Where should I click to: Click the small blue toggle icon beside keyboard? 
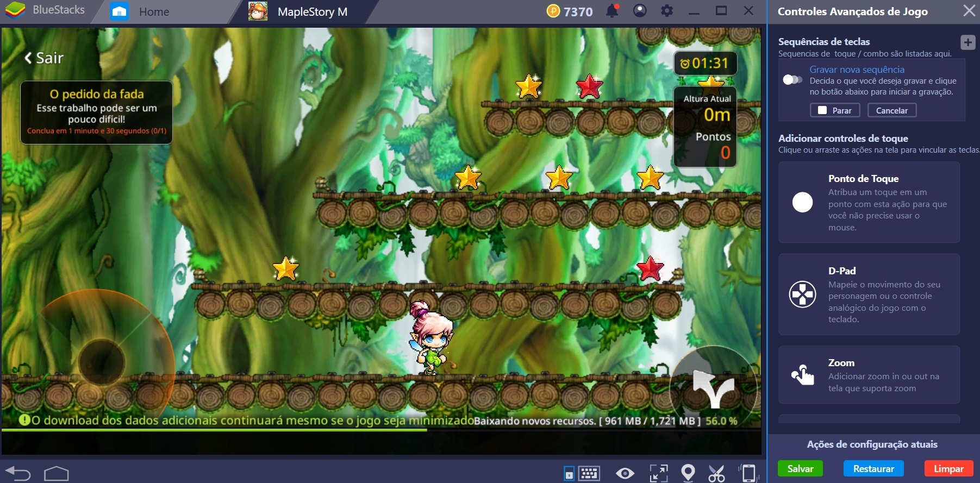(x=569, y=473)
